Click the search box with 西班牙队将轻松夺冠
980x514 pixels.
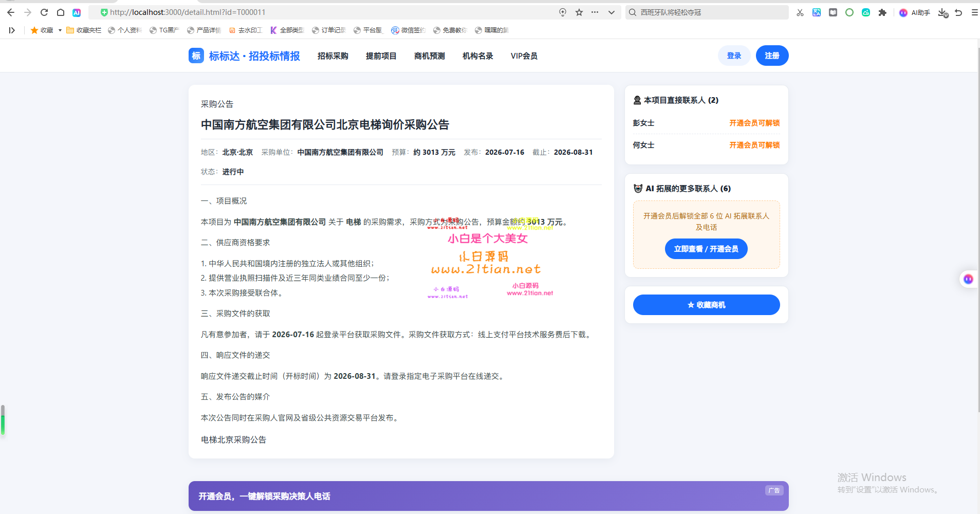point(707,12)
